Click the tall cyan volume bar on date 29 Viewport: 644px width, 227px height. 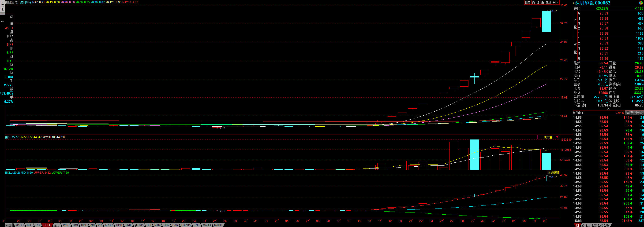tap(474, 155)
